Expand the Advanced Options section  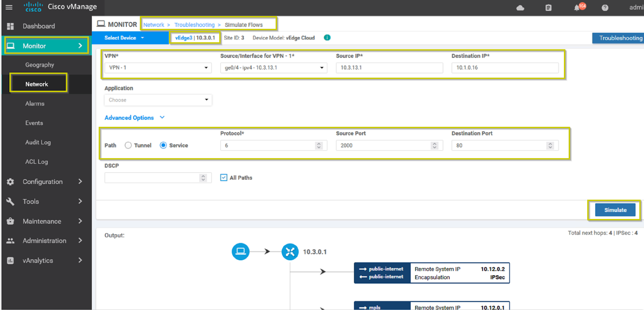point(134,118)
